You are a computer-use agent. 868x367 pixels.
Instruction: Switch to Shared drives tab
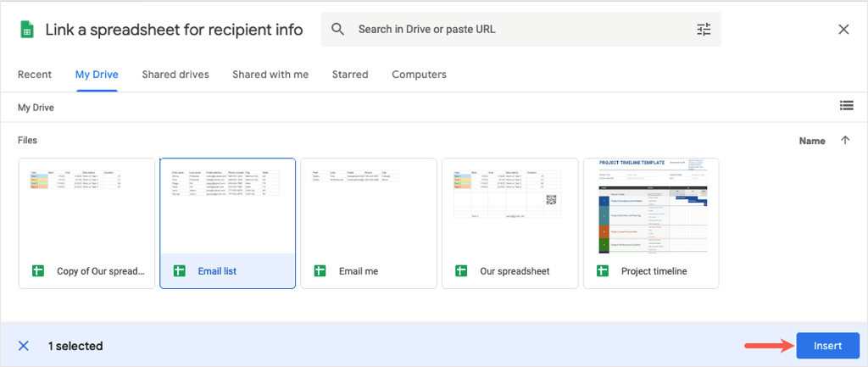(175, 75)
